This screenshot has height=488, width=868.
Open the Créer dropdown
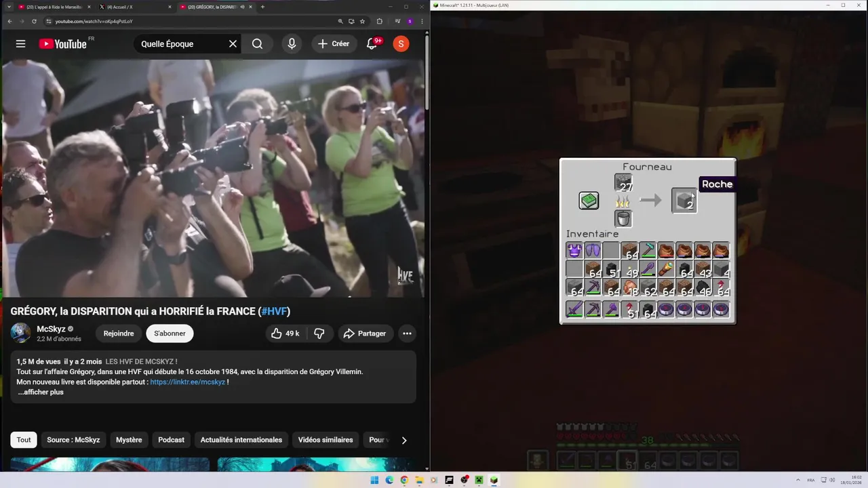tap(334, 44)
